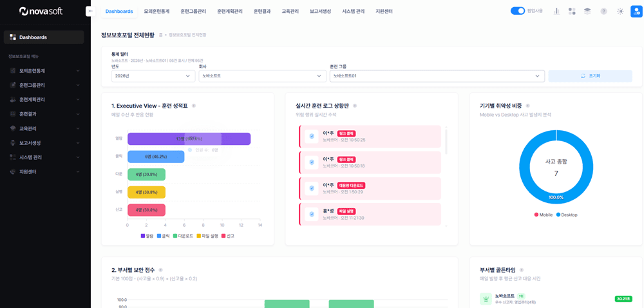644x308 pixels.
Task: Click the shield icon on the 홍*성 log entry
Action: 312,214
